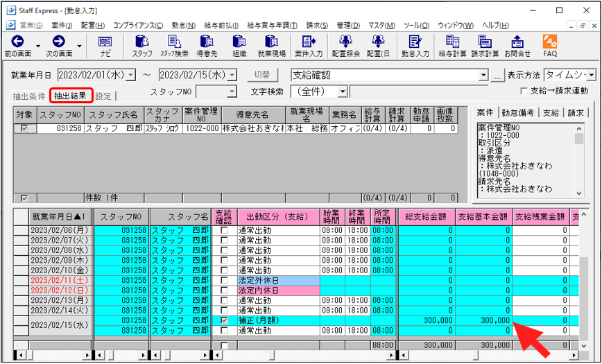Switch to the 抽出結果 tab
Image resolution: width=602 pixels, height=364 pixels.
pyautogui.click(x=71, y=96)
